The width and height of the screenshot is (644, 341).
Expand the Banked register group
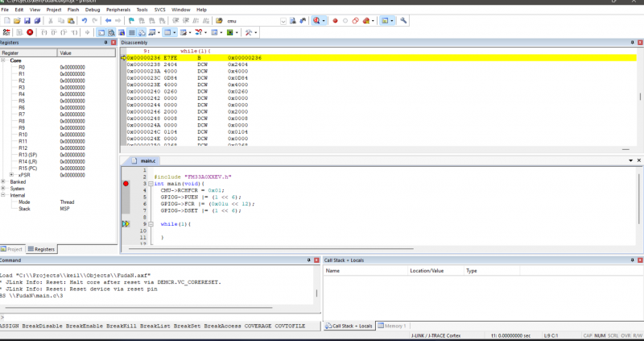4,181
